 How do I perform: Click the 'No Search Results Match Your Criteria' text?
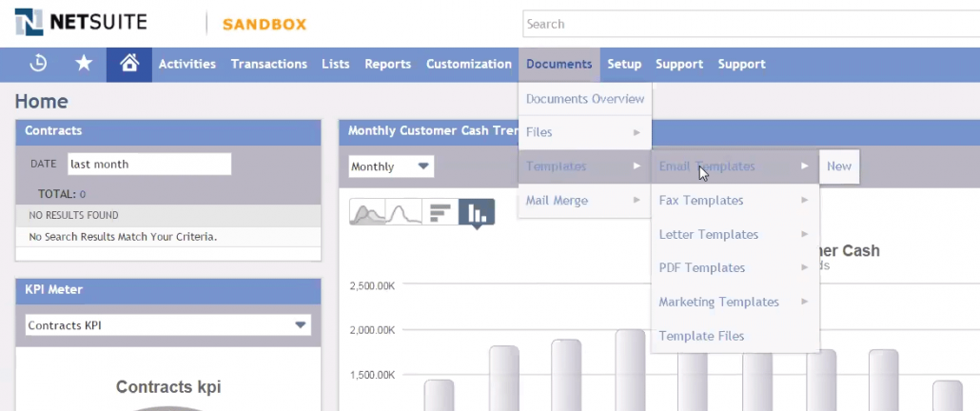click(x=123, y=237)
